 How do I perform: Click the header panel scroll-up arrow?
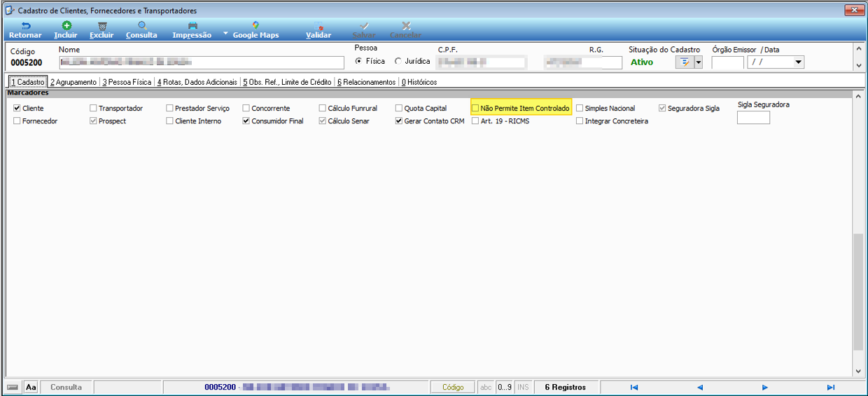pyautogui.click(x=858, y=49)
